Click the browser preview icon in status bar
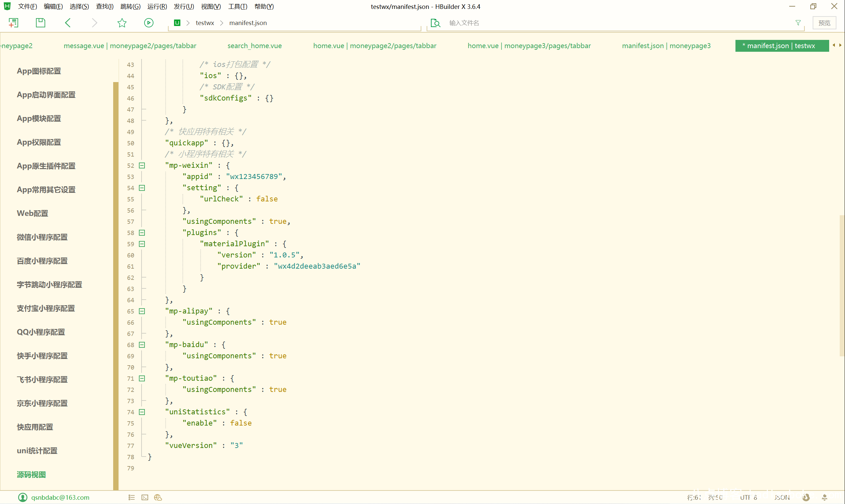Image resolution: width=845 pixels, height=504 pixels. coord(158,497)
